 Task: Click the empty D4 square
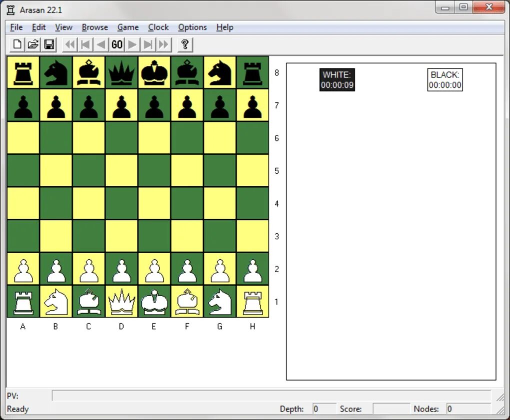click(121, 203)
